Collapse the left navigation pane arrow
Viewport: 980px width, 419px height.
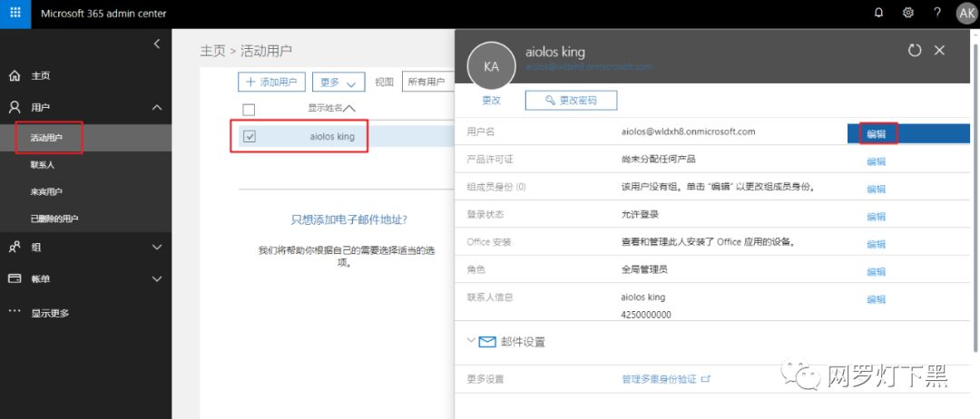pyautogui.click(x=157, y=44)
